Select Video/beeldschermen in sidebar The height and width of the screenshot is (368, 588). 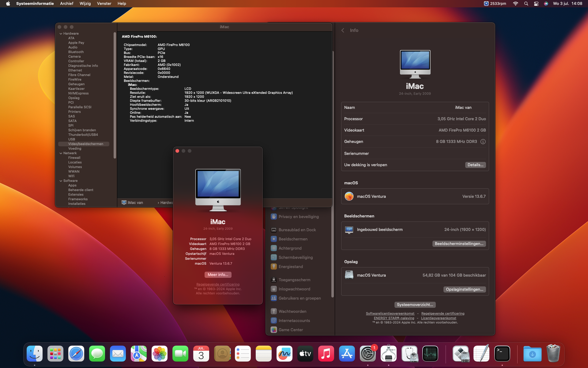point(84,144)
